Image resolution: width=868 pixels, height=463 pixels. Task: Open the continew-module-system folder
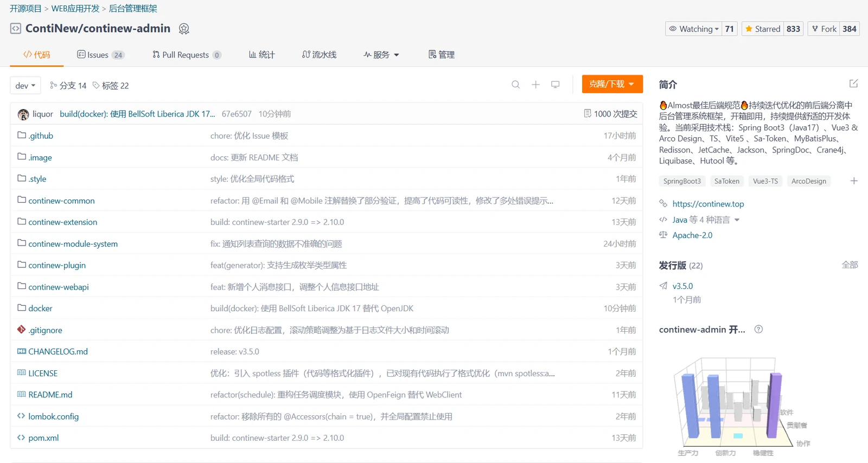click(x=73, y=244)
